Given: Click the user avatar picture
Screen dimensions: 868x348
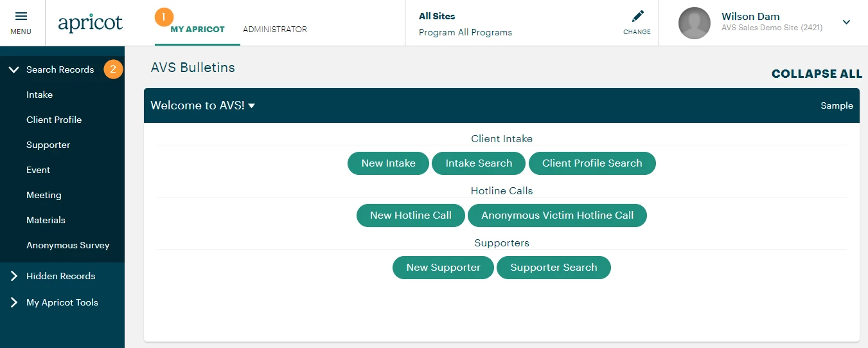Looking at the screenshot, I should coord(695,23).
